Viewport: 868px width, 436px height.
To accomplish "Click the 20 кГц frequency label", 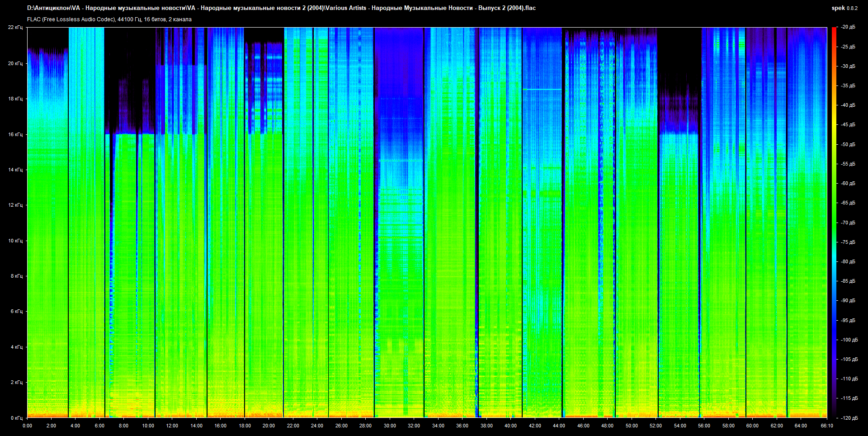I will pyautogui.click(x=15, y=63).
